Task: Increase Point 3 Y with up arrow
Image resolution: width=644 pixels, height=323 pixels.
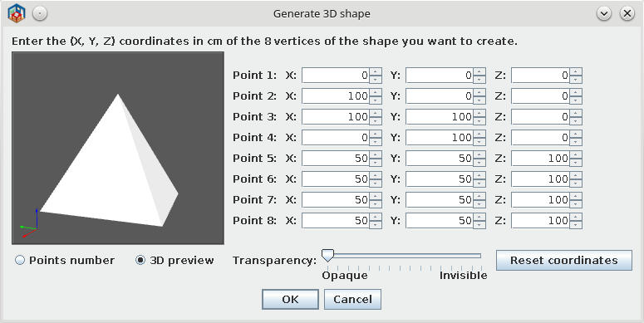Action: [x=479, y=113]
